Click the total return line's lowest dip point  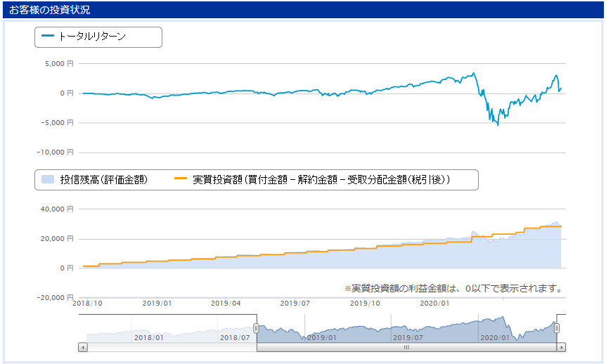coord(498,125)
